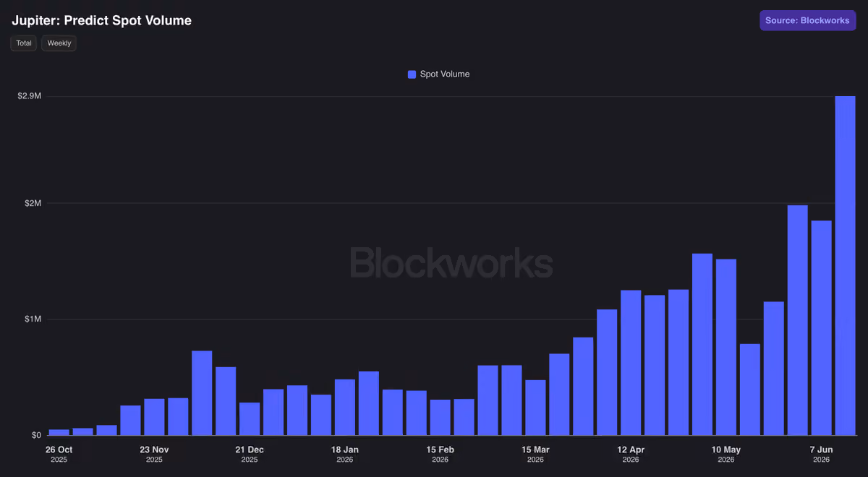Click the 26 Oct 2025 axis label
The width and height of the screenshot is (868, 477).
click(59, 454)
